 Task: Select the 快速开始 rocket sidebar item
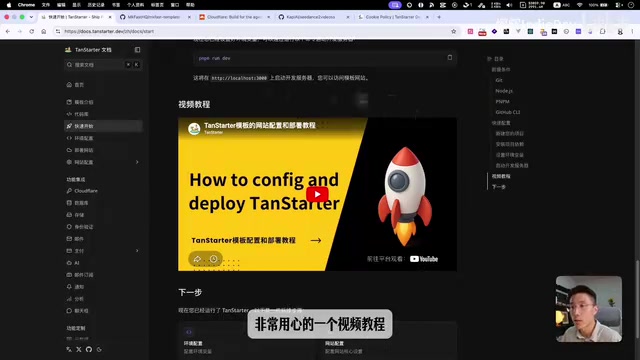click(103, 126)
